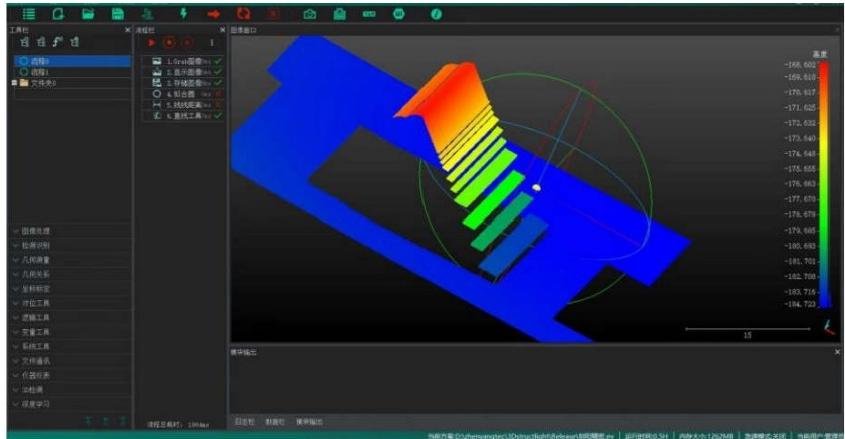Switch to the 数据栏 tab
This screenshot has height=439, width=845.
click(275, 421)
